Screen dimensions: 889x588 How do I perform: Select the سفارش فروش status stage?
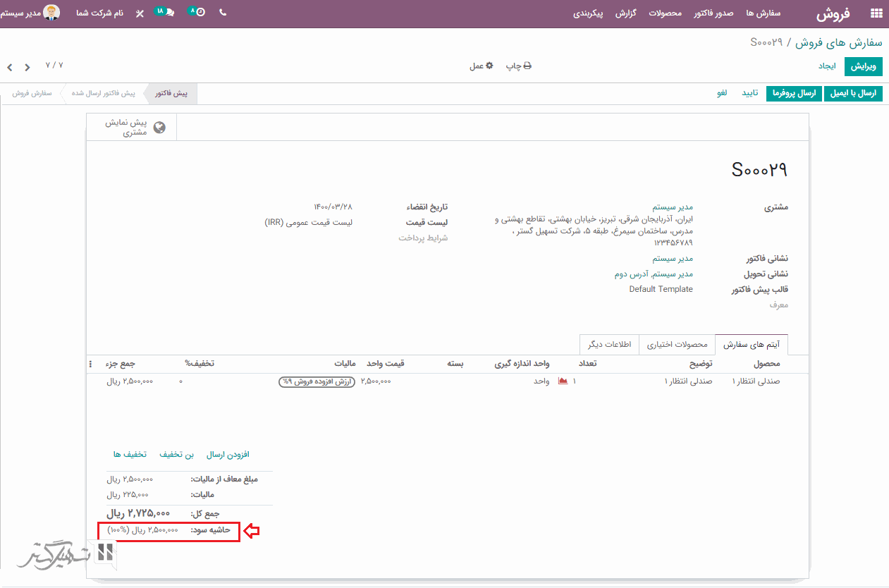[x=32, y=93]
